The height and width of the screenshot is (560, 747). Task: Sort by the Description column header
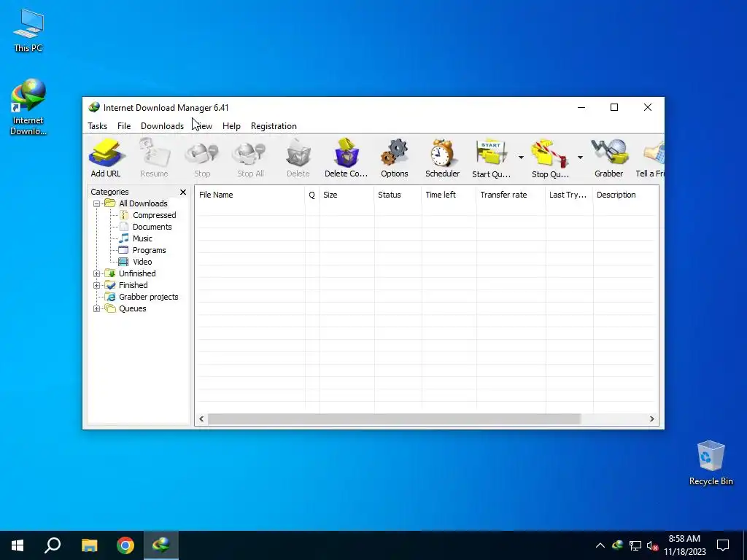[x=625, y=195]
